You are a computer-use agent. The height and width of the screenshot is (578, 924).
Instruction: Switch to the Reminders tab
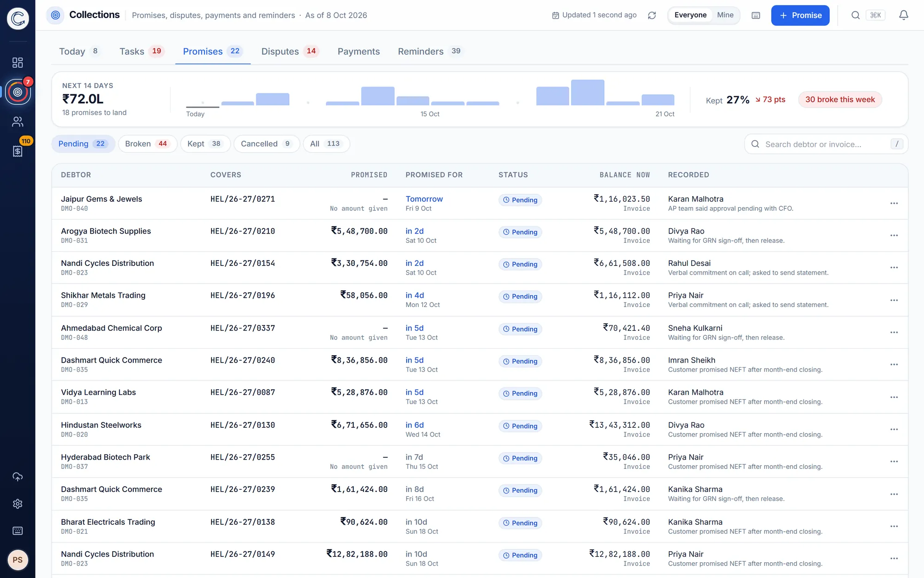pos(430,51)
